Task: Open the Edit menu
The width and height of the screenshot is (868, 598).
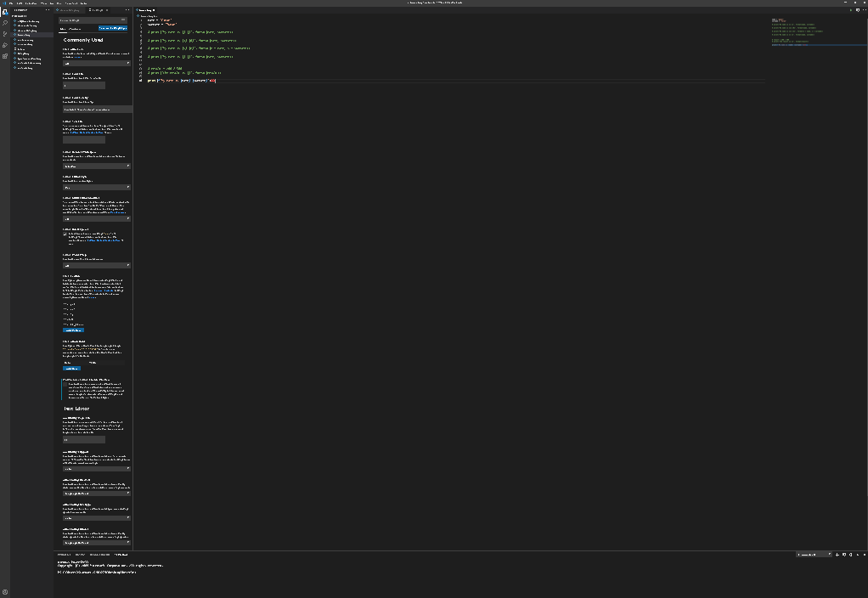Action: click(20, 3)
